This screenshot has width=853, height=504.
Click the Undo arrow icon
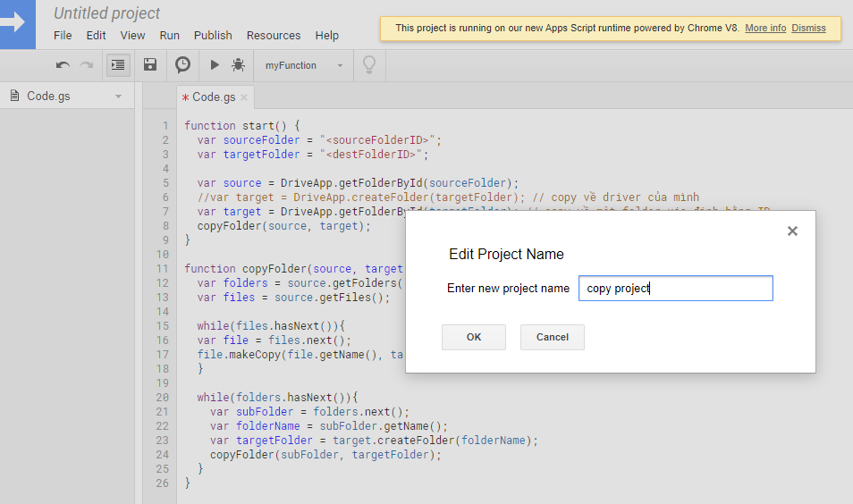coord(63,65)
